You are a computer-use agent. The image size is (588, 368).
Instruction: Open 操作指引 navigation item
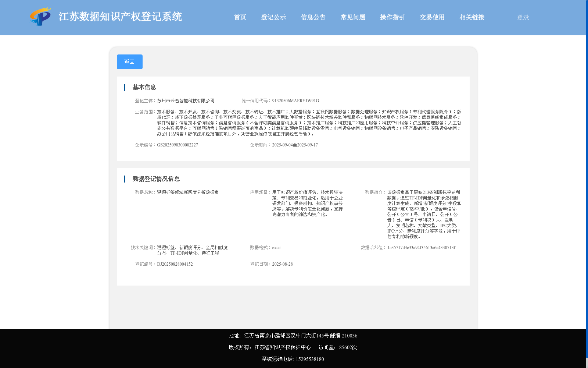(392, 17)
